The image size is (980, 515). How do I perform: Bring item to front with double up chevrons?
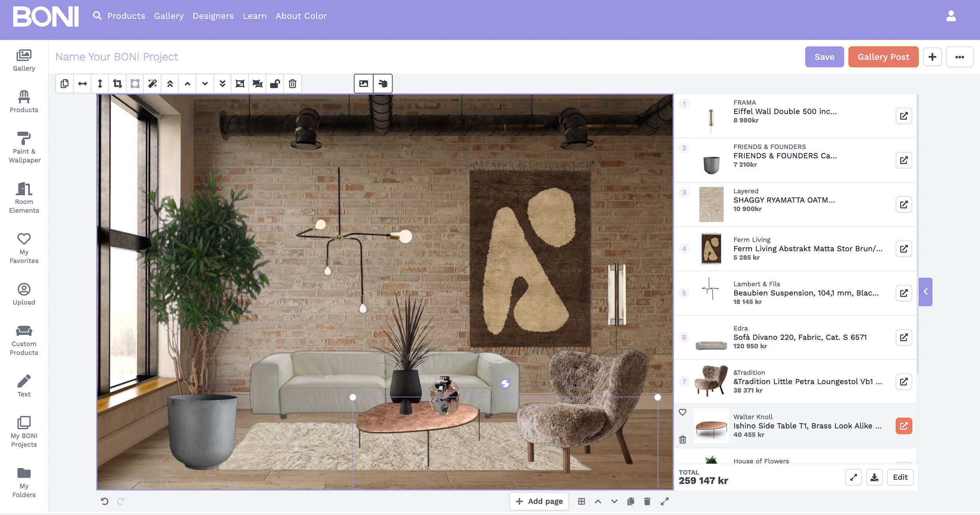pyautogui.click(x=170, y=83)
